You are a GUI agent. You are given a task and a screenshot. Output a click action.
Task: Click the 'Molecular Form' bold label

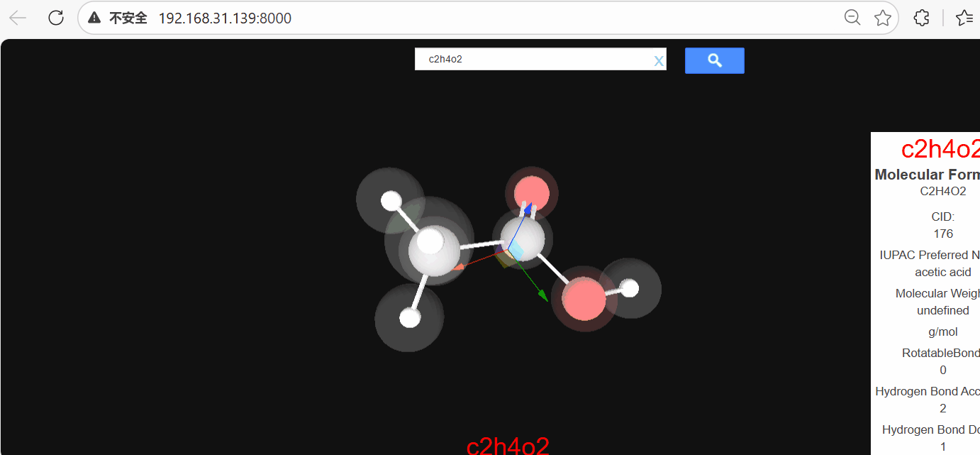(927, 175)
